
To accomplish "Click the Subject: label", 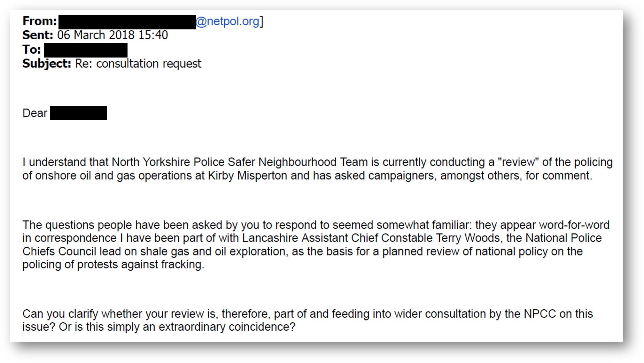I will [x=47, y=64].
